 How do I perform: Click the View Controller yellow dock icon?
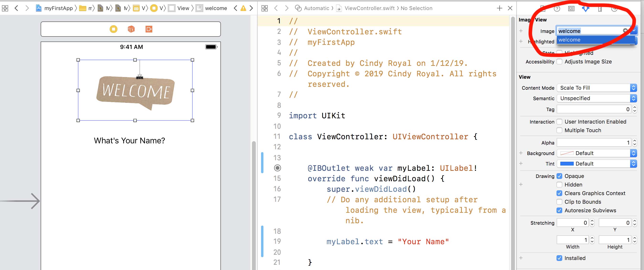113,29
